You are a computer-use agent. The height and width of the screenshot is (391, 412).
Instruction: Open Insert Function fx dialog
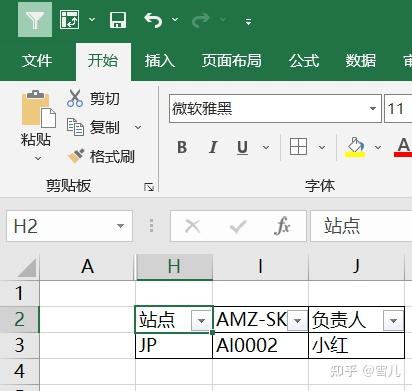point(283,226)
